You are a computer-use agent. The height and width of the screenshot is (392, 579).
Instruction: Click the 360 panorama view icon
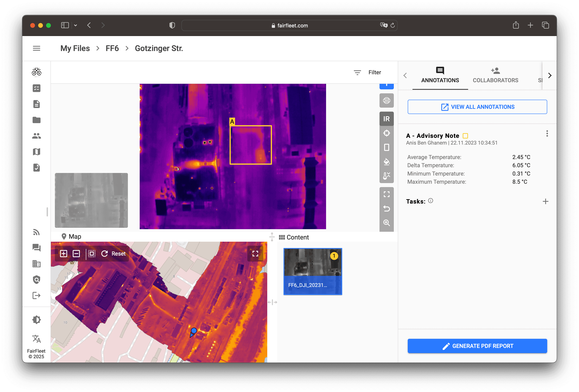tap(386, 100)
